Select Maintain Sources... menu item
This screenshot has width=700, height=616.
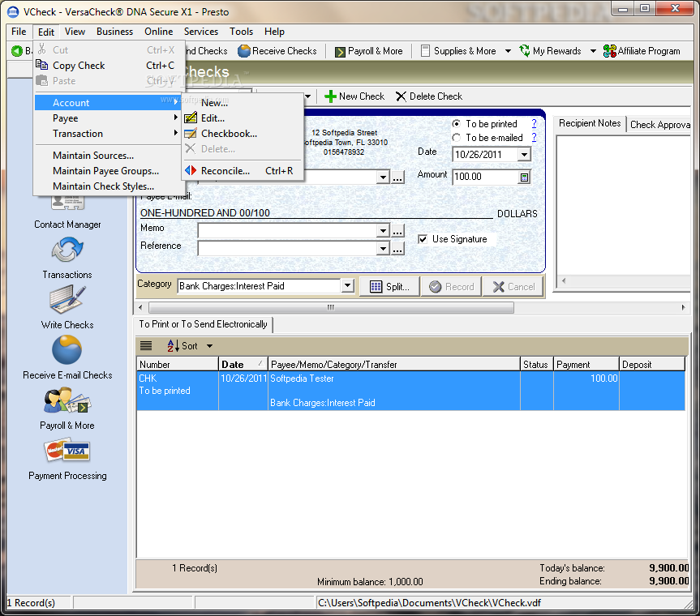(93, 156)
